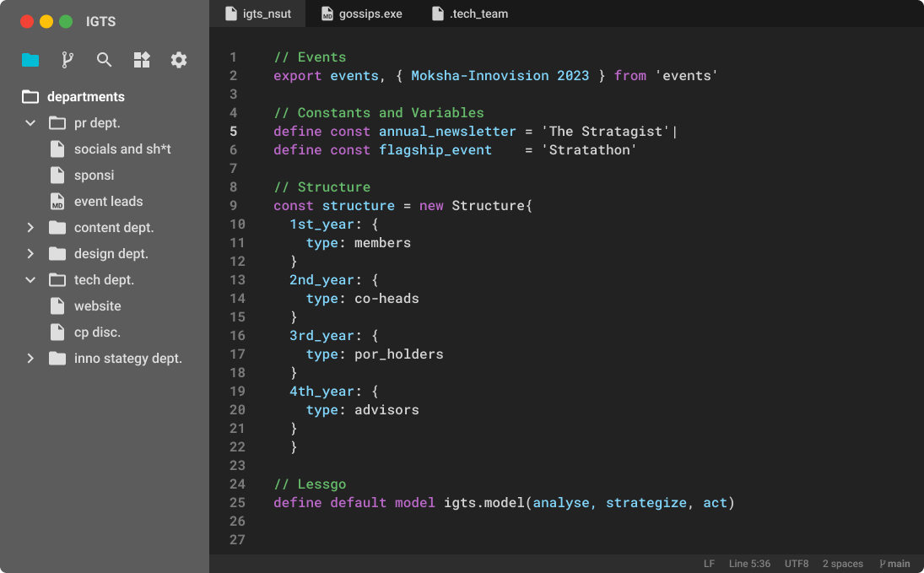
Task: Click the folder icon beside design dept.
Action: click(x=57, y=253)
